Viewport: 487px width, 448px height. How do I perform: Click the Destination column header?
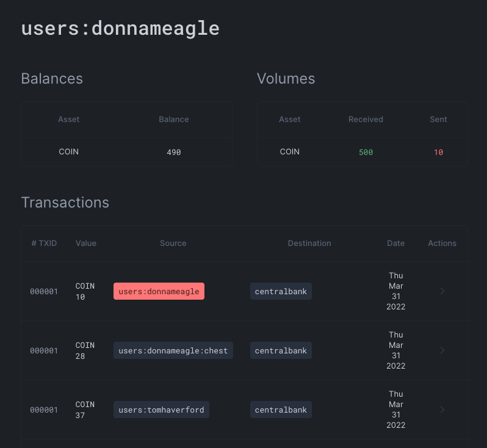tap(309, 243)
